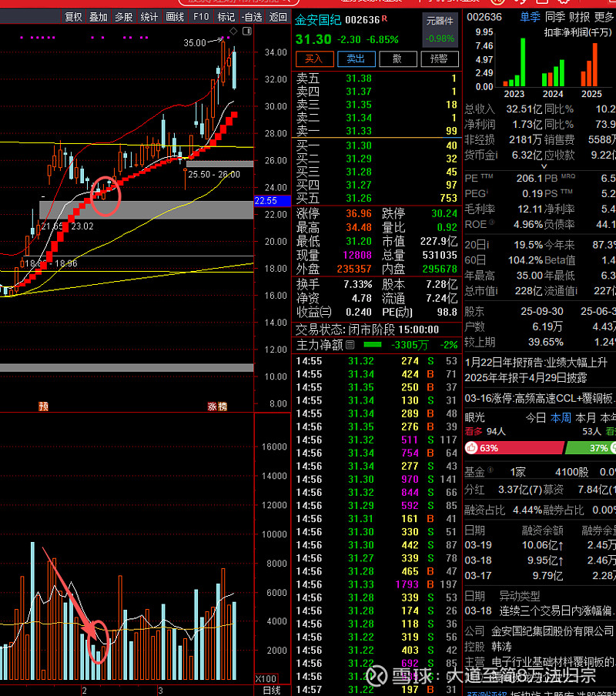The width and height of the screenshot is (616, 696).
Task: Click the 预 forecast marker on chart
Action: point(43,407)
